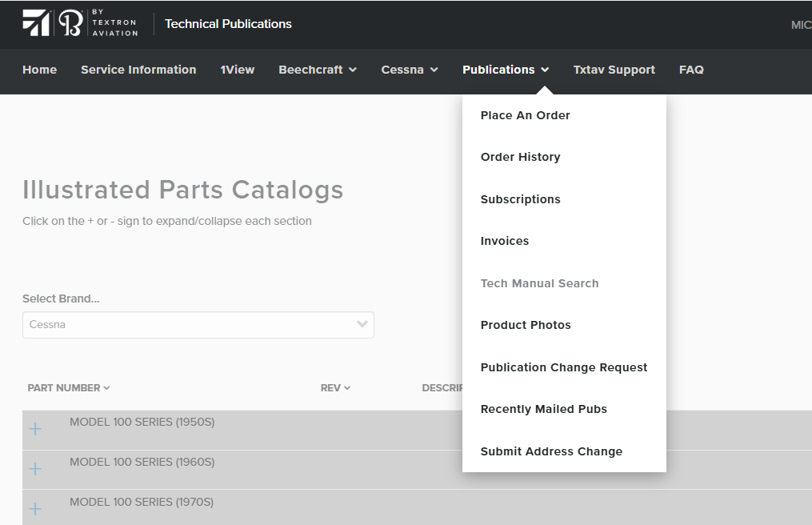This screenshot has width=812, height=525.
Task: Click the Cessna logo icon in header
Action: point(36,23)
